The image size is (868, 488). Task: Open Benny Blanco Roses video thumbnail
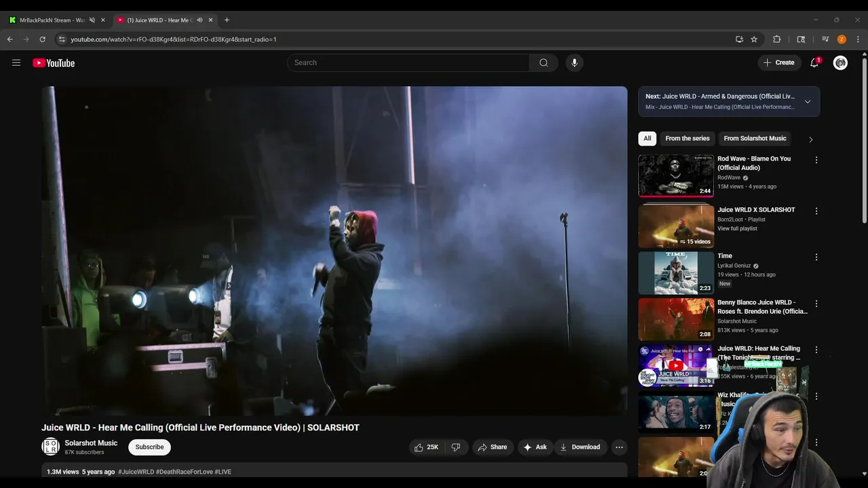click(x=676, y=319)
